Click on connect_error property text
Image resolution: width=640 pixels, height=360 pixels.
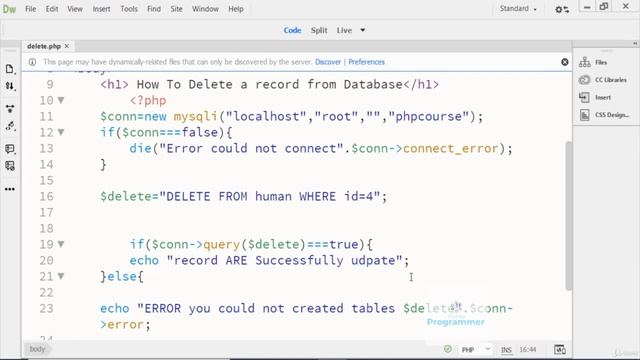coord(451,148)
